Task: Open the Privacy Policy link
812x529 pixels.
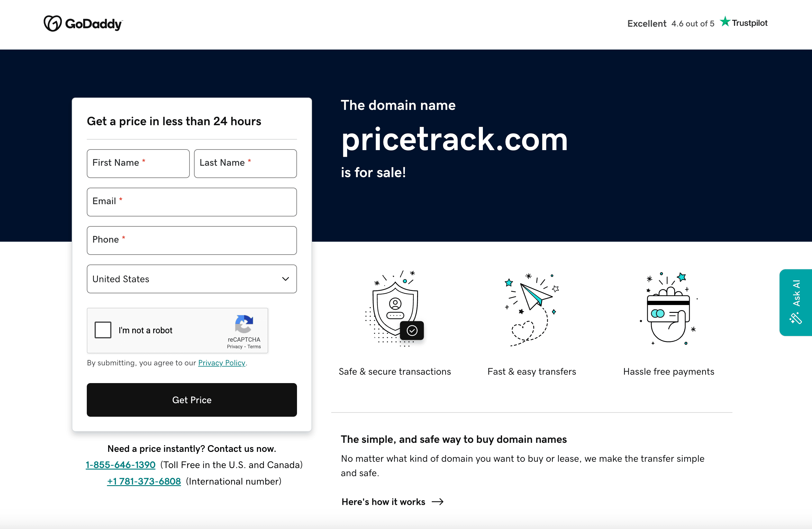Action: tap(221, 363)
